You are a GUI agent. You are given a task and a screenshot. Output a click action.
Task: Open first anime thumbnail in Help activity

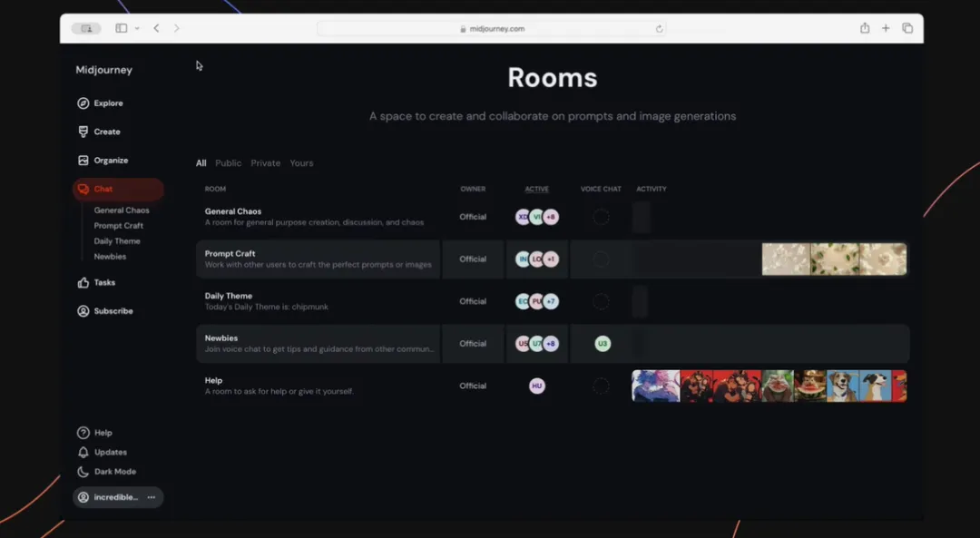click(x=656, y=386)
